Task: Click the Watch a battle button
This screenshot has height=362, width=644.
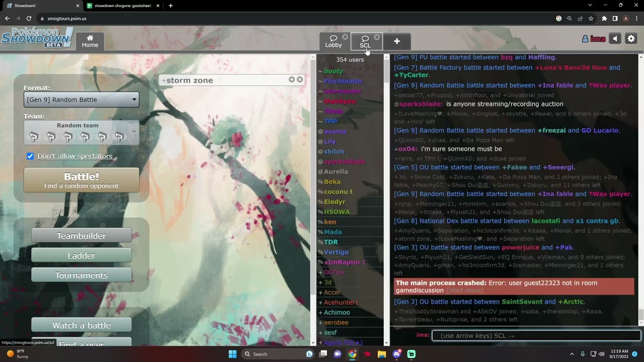Action: 81,325
